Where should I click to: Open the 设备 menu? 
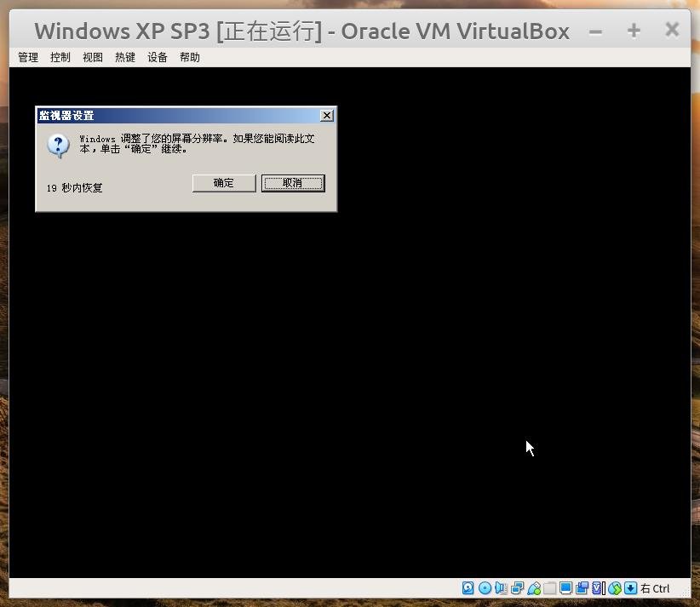[x=157, y=57]
